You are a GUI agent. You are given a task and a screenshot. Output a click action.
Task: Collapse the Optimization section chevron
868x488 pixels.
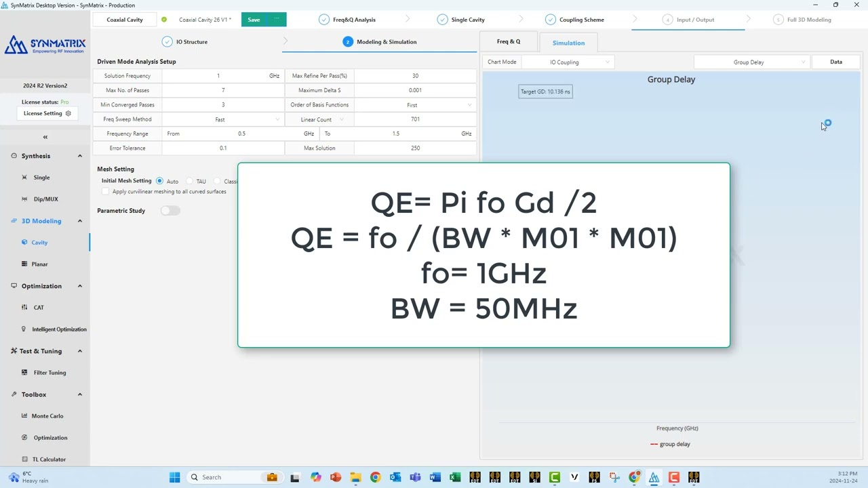[x=79, y=286]
